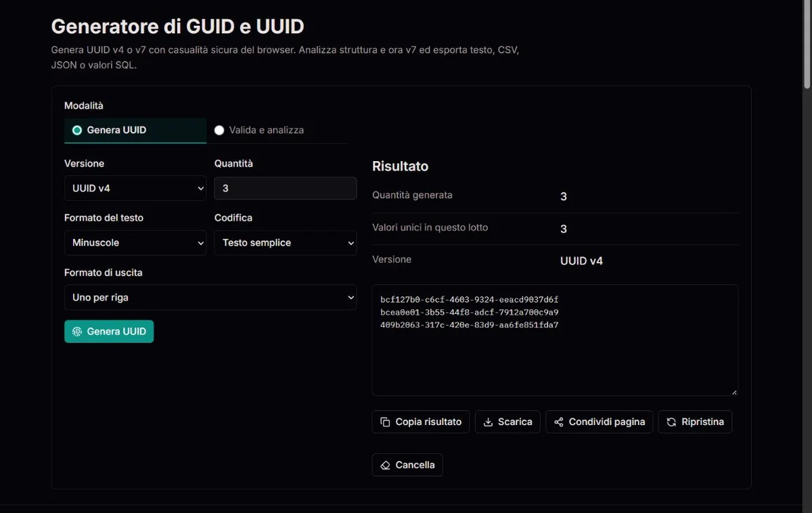Click the fingerprint icon in Genera UUID button
This screenshot has height=513, width=812.
(x=77, y=332)
